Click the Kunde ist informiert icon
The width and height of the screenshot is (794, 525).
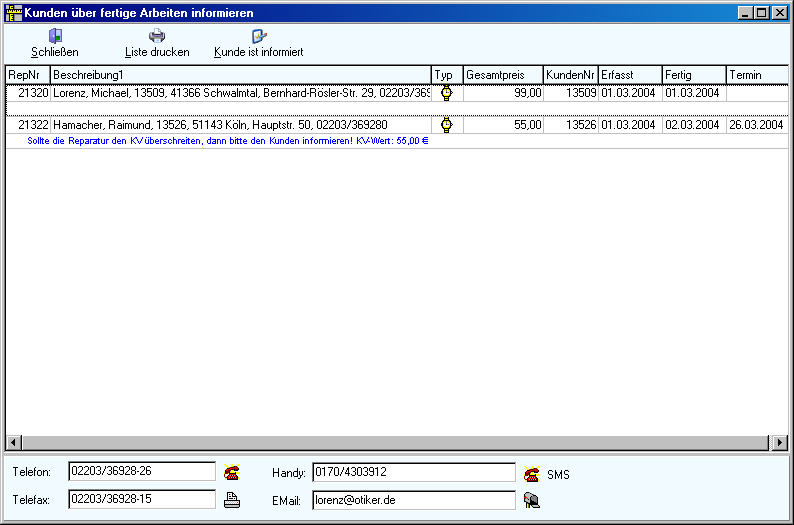click(259, 36)
